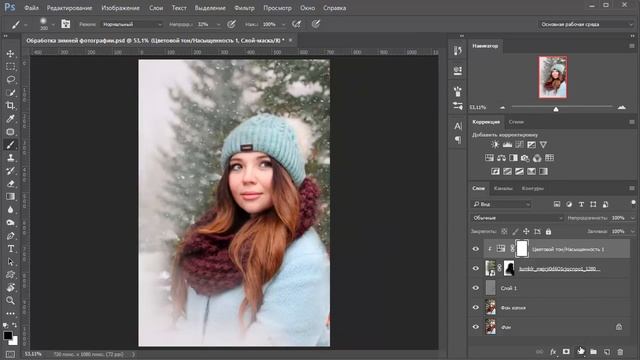Select the Pen tool
This screenshot has height=360, width=640.
(11, 236)
